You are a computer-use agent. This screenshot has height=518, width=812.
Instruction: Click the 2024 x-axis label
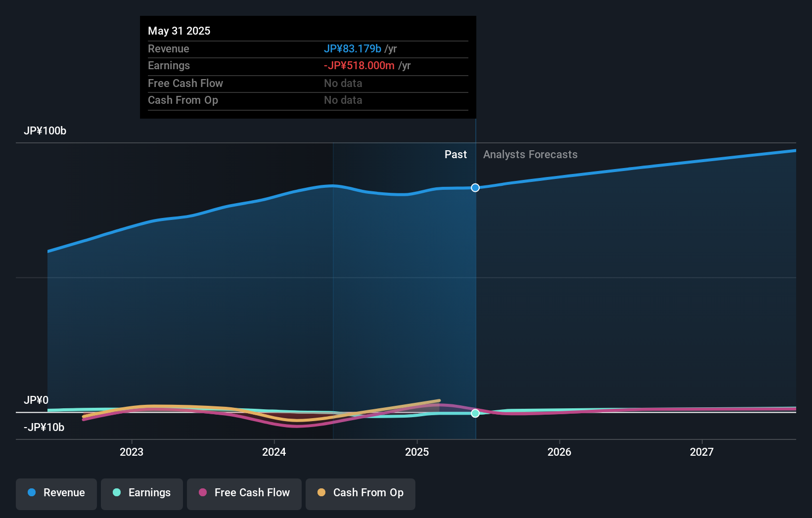274,452
